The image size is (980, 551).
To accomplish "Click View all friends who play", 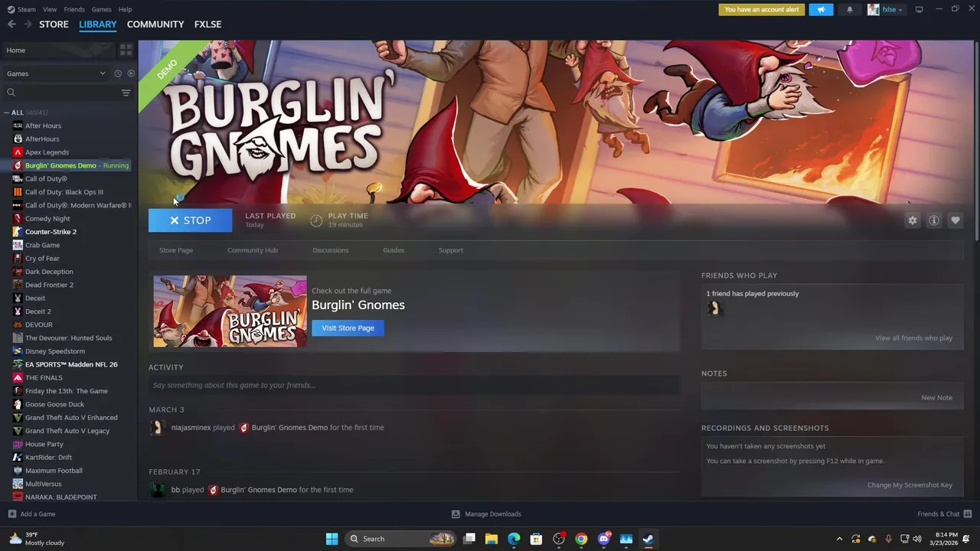I will tap(913, 338).
